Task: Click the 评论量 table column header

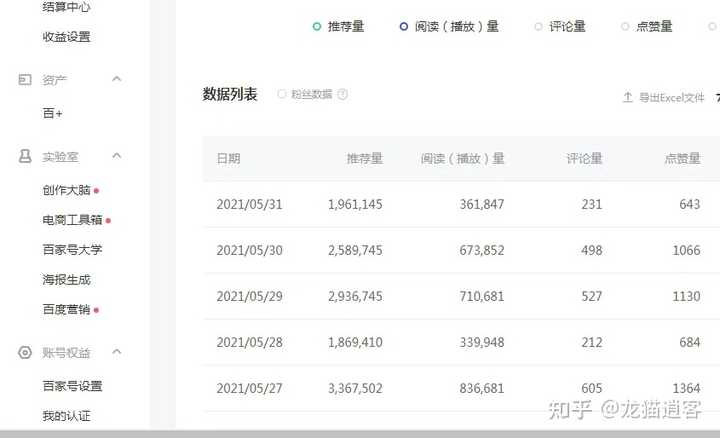Action: coord(584,158)
